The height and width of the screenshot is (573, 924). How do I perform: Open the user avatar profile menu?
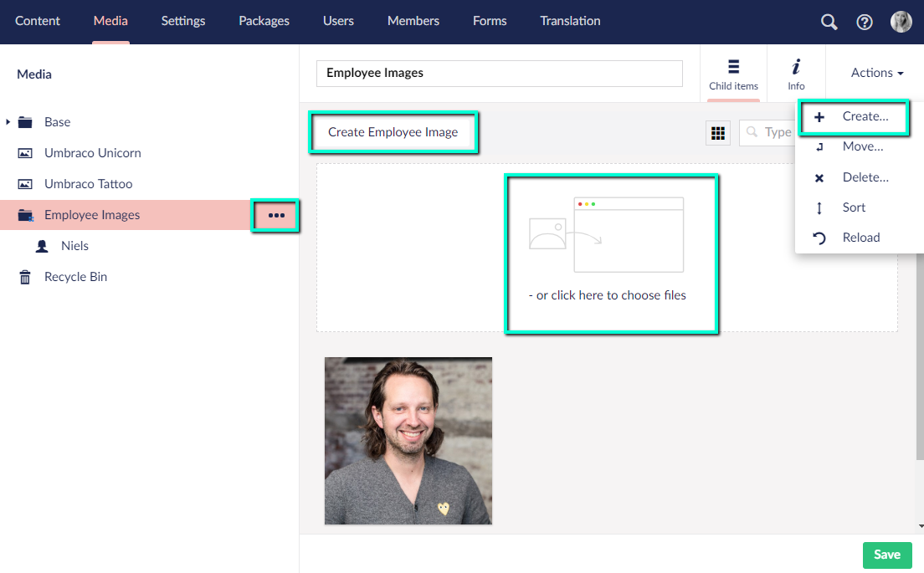901,22
